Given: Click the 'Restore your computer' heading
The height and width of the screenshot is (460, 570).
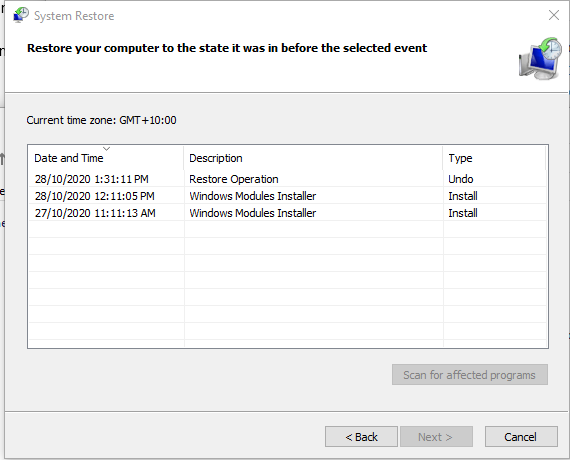Looking at the screenshot, I should tap(227, 48).
